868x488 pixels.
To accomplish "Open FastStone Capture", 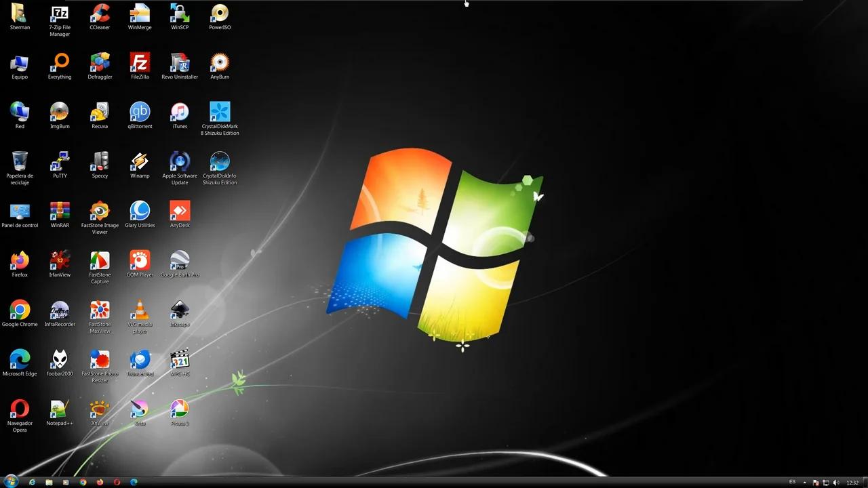I will [x=100, y=260].
